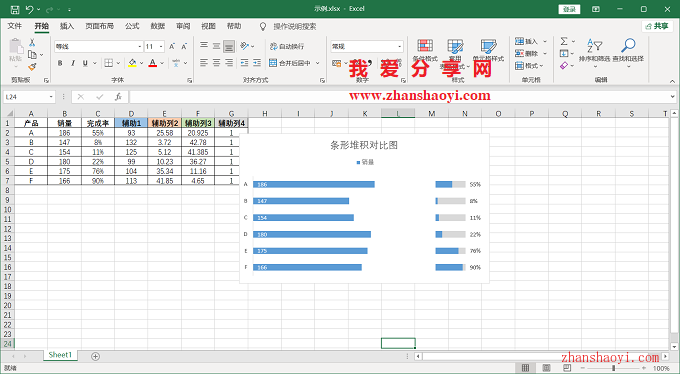Click the Tell me search box (操作说明搜索)
Image resolution: width=680 pixels, height=374 pixels.
(294, 26)
